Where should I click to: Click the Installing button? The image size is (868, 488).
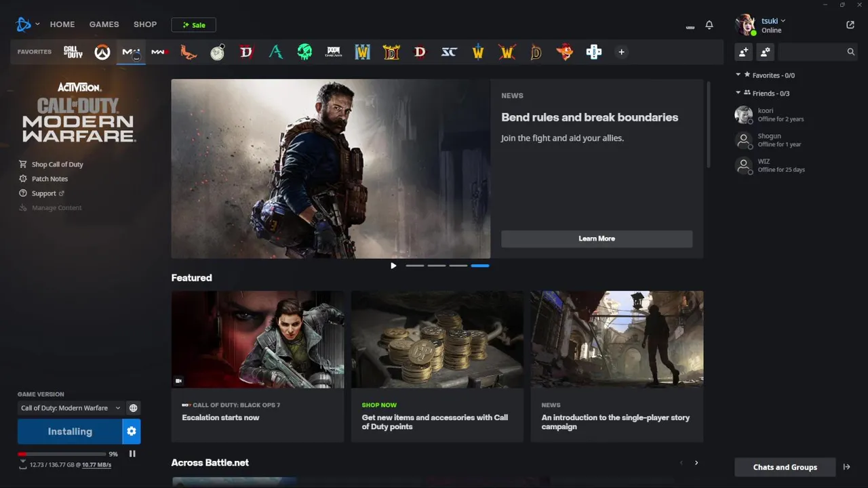coord(70,432)
